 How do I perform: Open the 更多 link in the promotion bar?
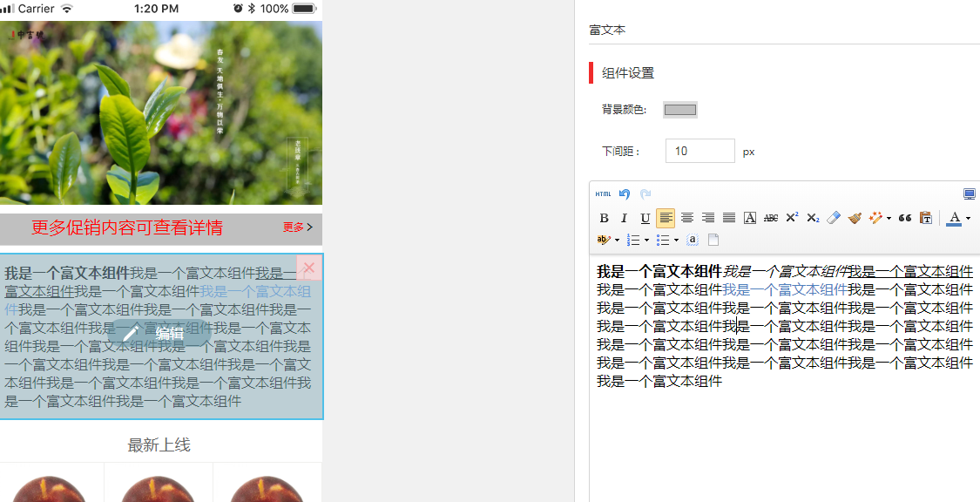click(297, 227)
